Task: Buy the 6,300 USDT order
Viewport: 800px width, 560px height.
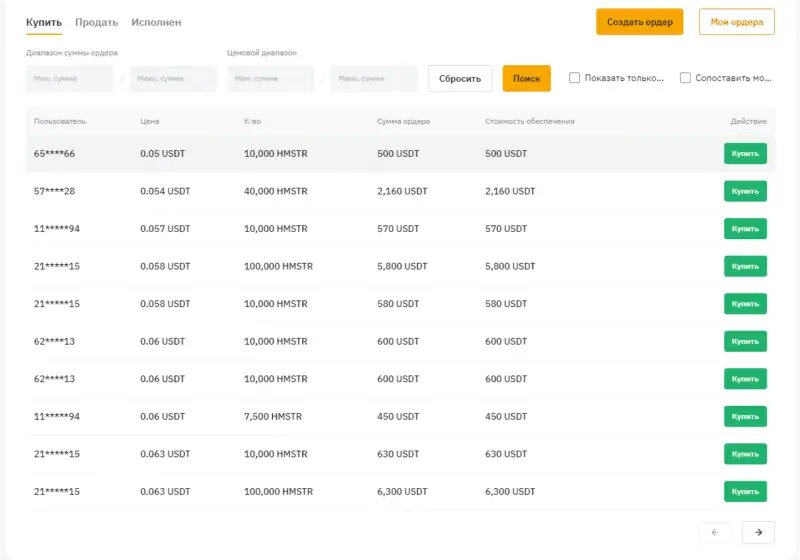Action: coord(745,492)
